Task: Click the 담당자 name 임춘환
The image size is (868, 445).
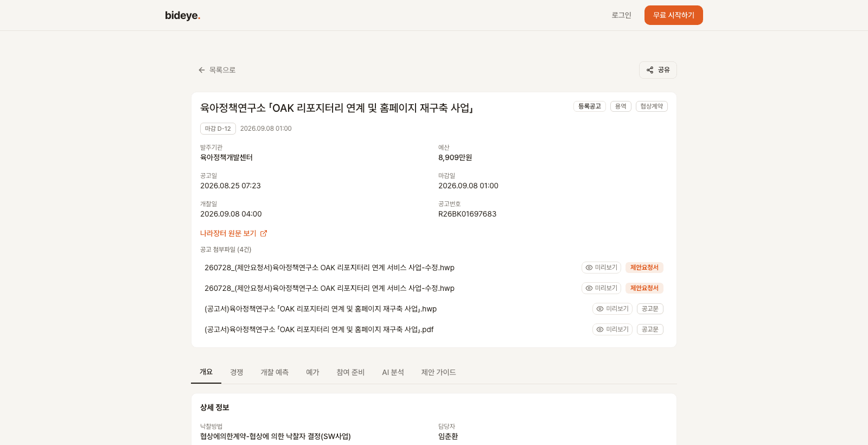Action: point(448,436)
